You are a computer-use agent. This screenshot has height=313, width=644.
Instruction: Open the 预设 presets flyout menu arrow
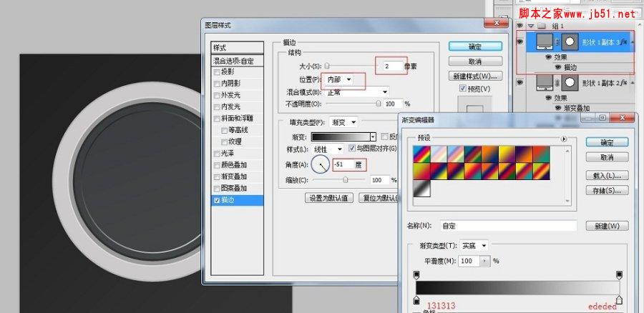click(564, 139)
